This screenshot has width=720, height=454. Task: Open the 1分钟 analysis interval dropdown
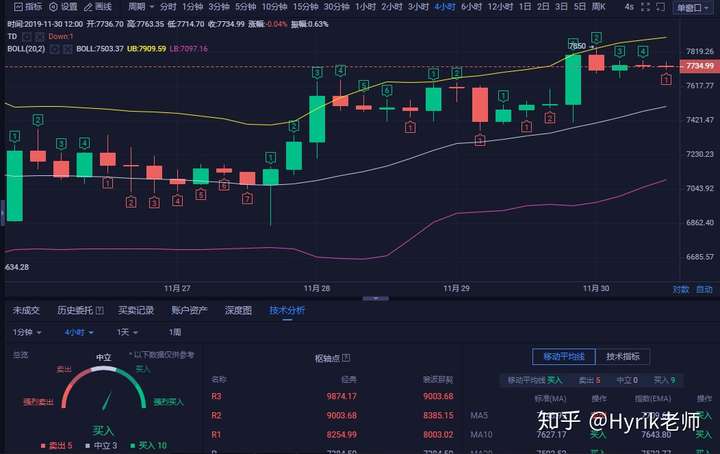[27, 332]
